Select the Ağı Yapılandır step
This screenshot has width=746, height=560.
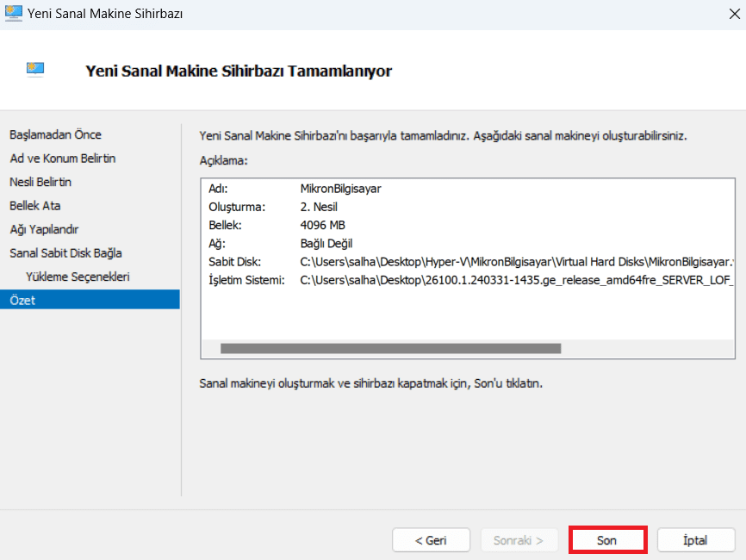(44, 230)
